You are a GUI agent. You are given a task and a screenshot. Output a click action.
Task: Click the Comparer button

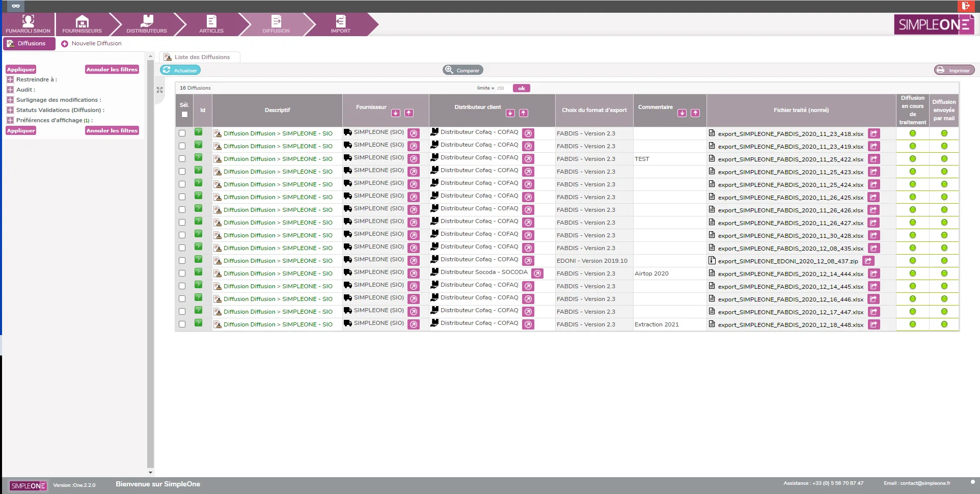tap(462, 70)
